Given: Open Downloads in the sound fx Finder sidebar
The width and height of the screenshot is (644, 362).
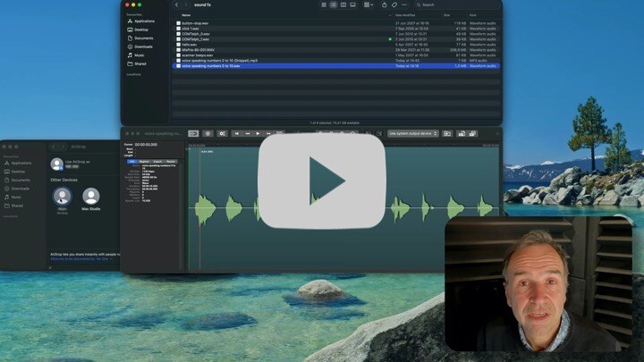Looking at the screenshot, I should (143, 46).
